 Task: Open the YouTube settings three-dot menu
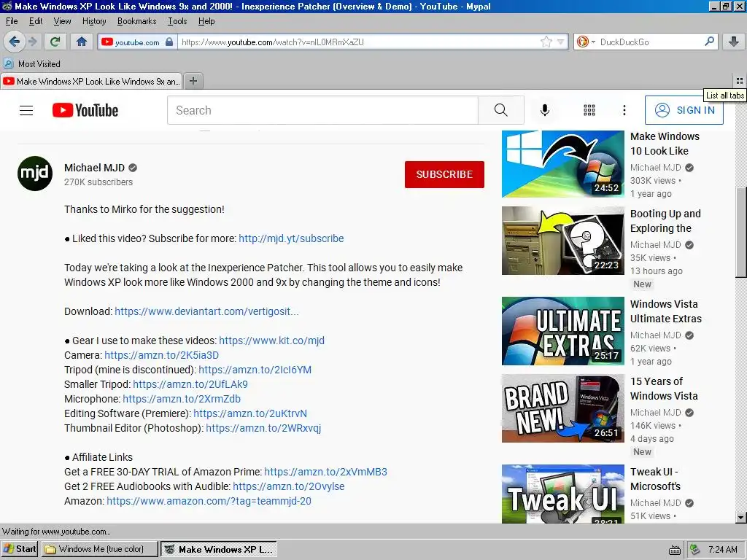point(624,111)
